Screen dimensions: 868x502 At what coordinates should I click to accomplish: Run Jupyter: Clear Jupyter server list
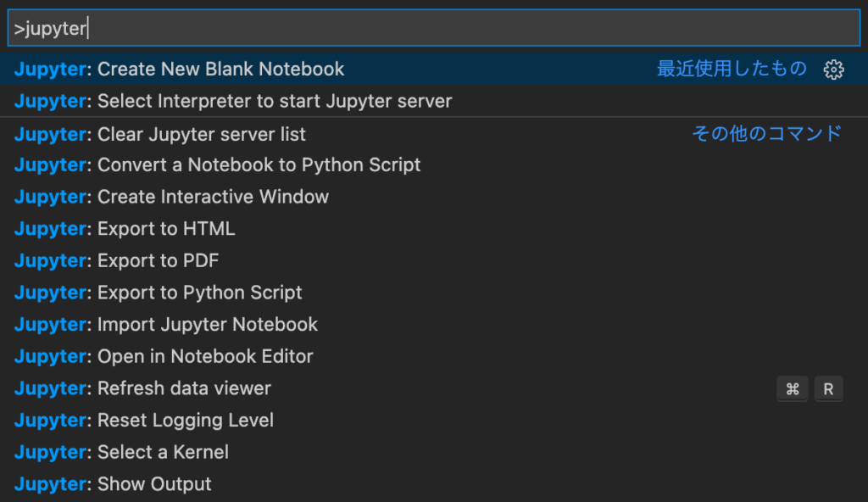coord(434,133)
